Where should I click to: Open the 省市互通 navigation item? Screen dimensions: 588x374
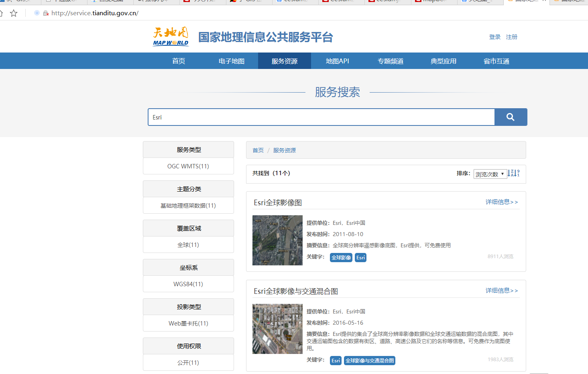pyautogui.click(x=496, y=61)
